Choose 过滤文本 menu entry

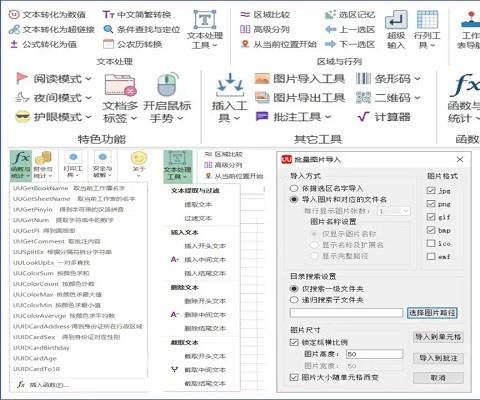pos(198,218)
